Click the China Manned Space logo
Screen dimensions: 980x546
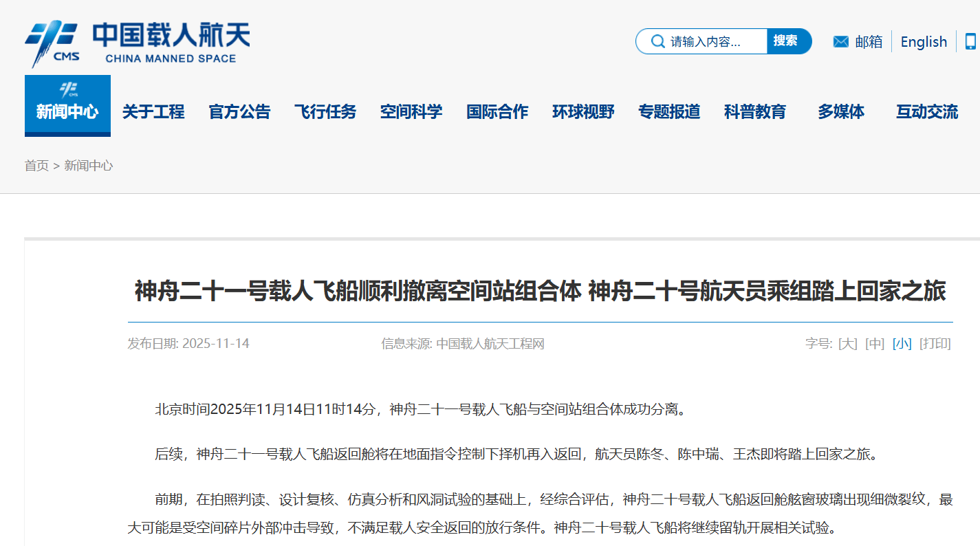(138, 43)
